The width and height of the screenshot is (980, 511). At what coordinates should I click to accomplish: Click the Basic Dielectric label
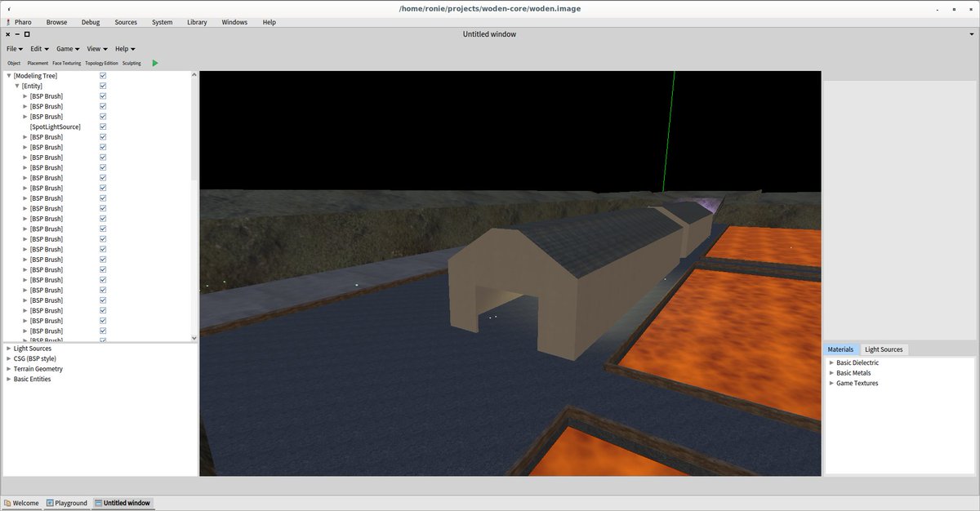tap(857, 362)
